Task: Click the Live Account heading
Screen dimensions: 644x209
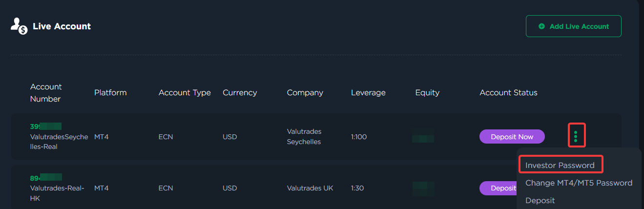Action: [x=62, y=26]
